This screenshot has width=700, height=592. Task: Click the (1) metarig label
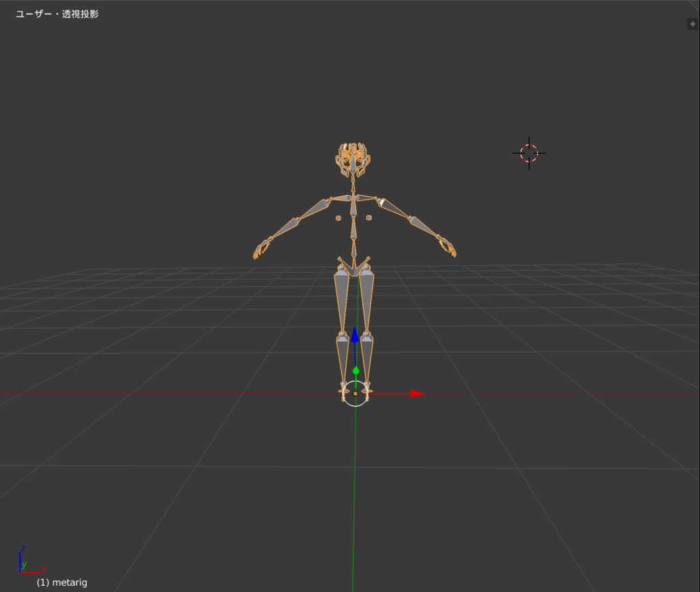tap(63, 582)
